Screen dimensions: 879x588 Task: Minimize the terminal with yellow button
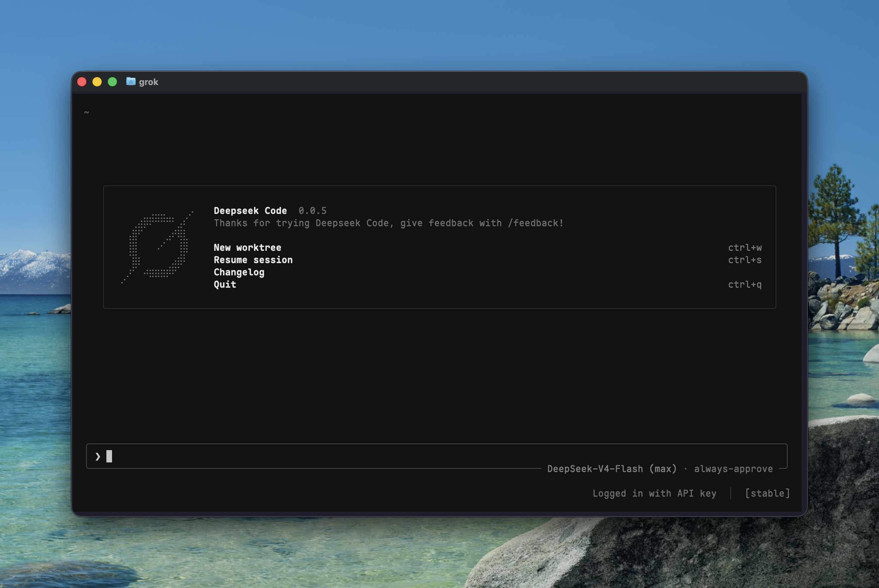click(x=97, y=82)
